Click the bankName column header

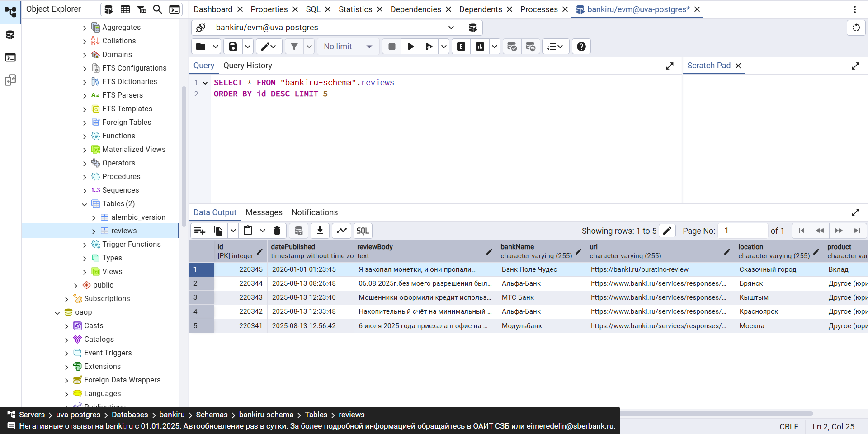[x=541, y=251]
